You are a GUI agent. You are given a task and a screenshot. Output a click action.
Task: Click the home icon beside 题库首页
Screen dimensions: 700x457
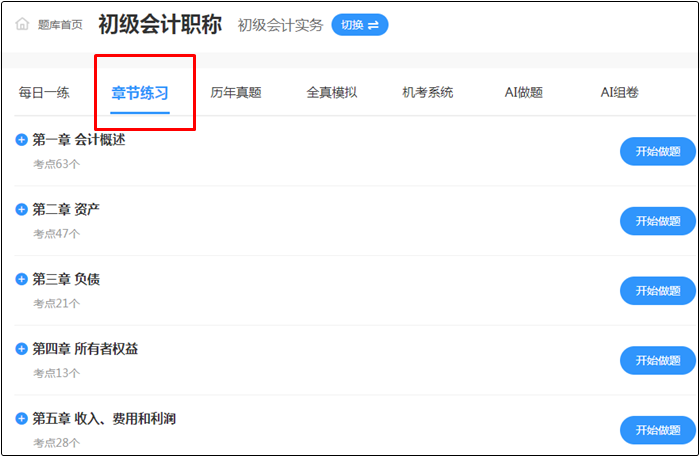click(22, 24)
